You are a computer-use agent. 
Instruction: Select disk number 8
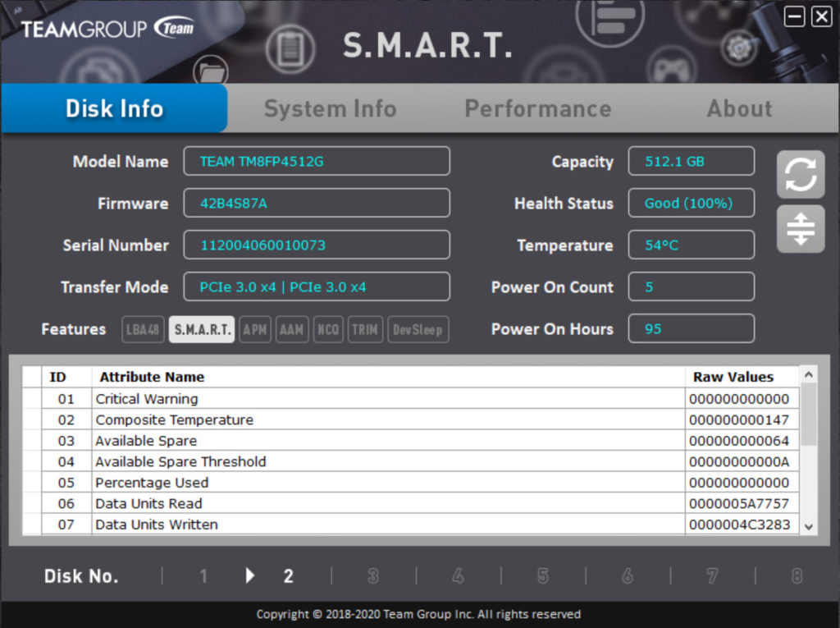click(796, 576)
